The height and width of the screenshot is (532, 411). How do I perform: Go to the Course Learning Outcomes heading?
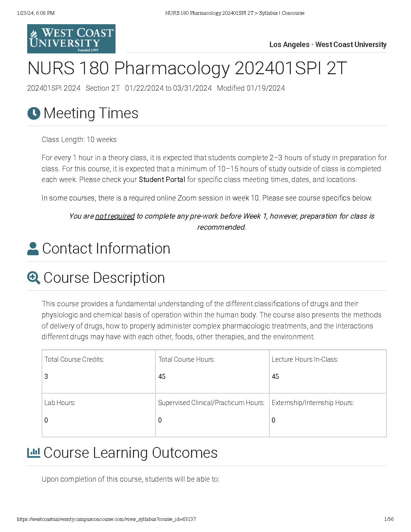coord(131,453)
